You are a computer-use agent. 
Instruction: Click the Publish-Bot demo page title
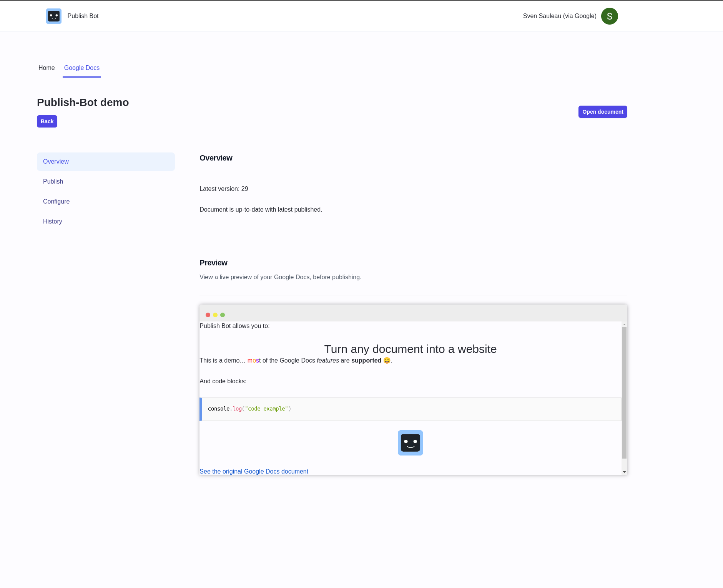83,103
